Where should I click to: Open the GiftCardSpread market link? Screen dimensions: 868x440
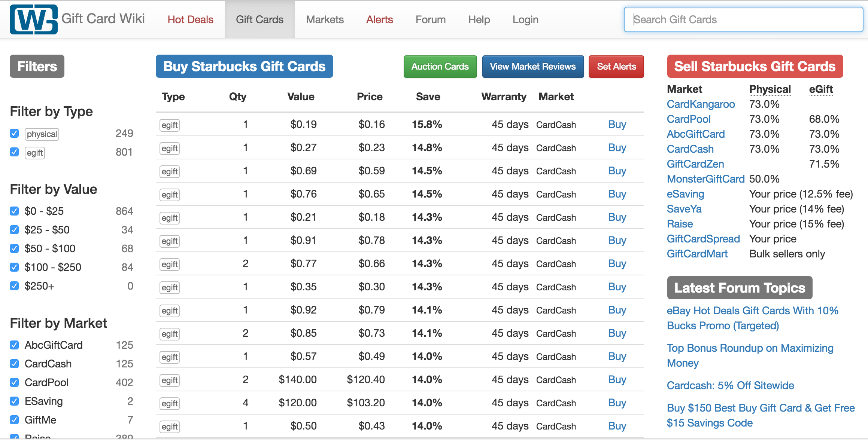[x=703, y=239]
